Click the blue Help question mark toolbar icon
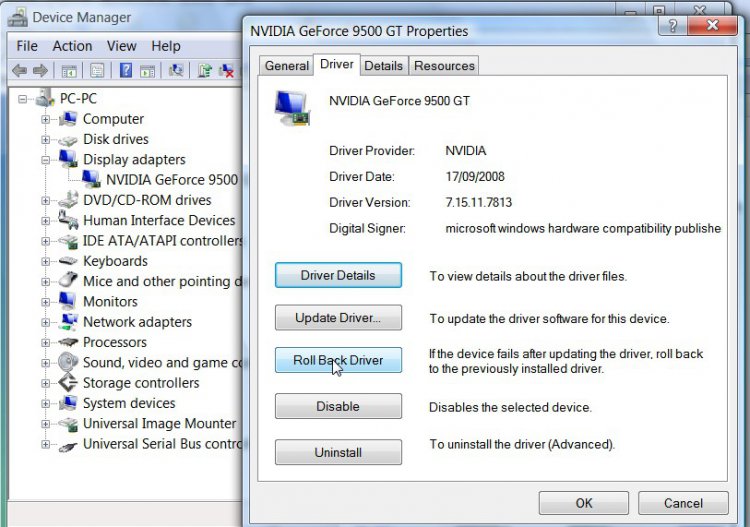 [125, 71]
